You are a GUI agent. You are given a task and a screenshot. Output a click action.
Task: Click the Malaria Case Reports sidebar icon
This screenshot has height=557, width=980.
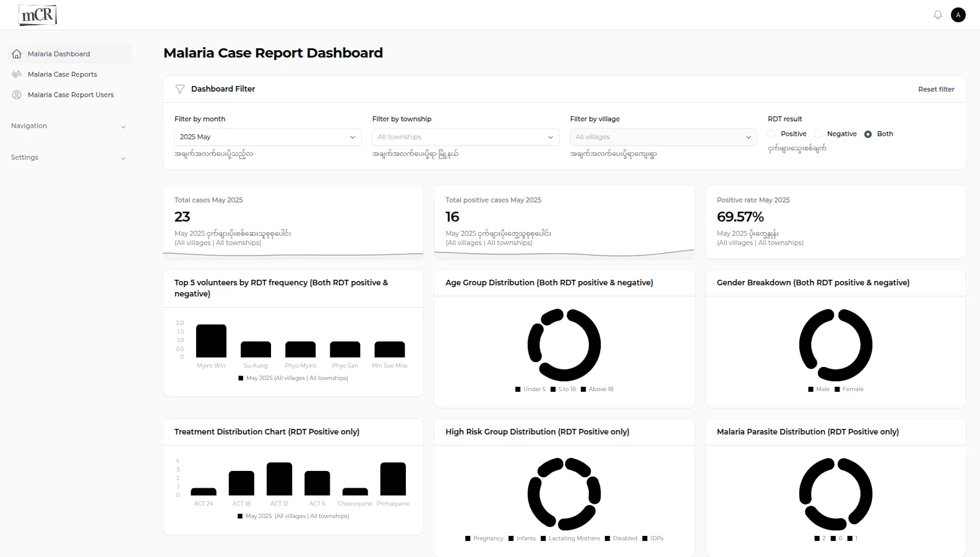coord(17,74)
